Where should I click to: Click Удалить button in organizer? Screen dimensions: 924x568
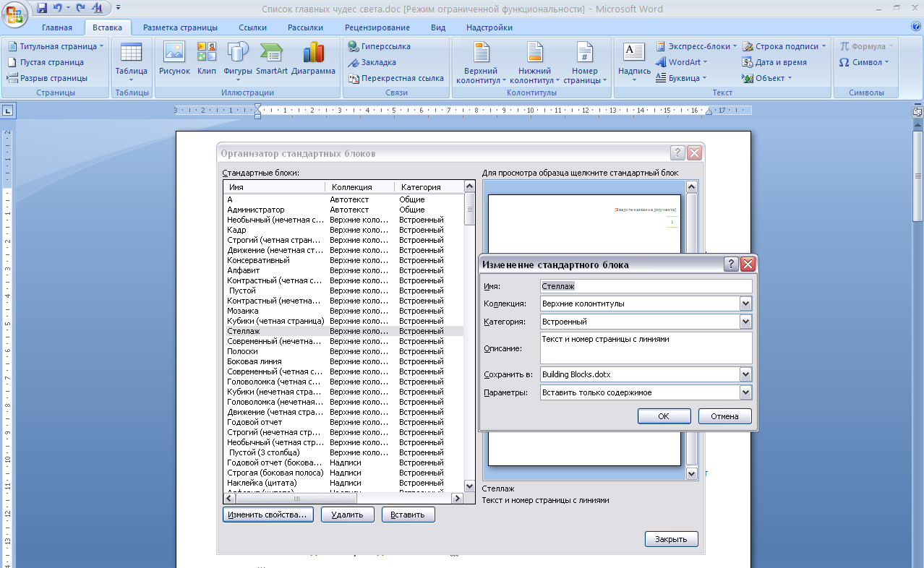[348, 515]
